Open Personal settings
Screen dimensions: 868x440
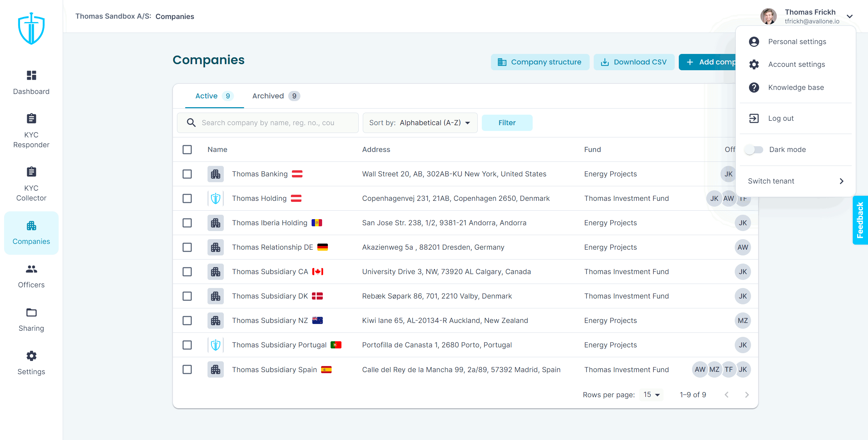(x=795, y=42)
